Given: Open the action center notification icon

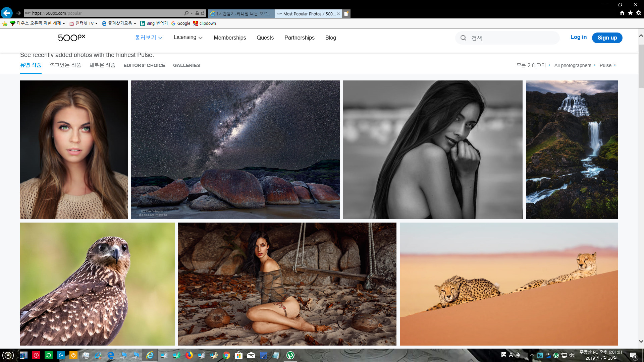Looking at the screenshot, I should (x=633, y=356).
